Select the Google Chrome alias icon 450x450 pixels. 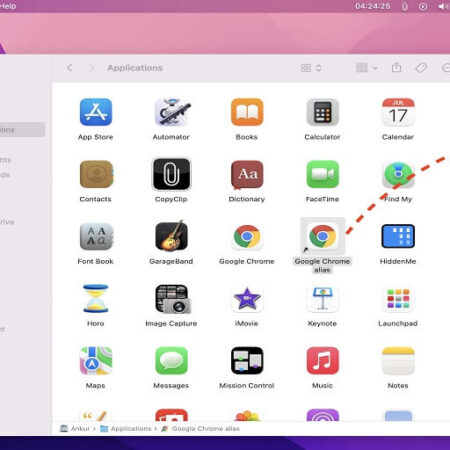(322, 236)
